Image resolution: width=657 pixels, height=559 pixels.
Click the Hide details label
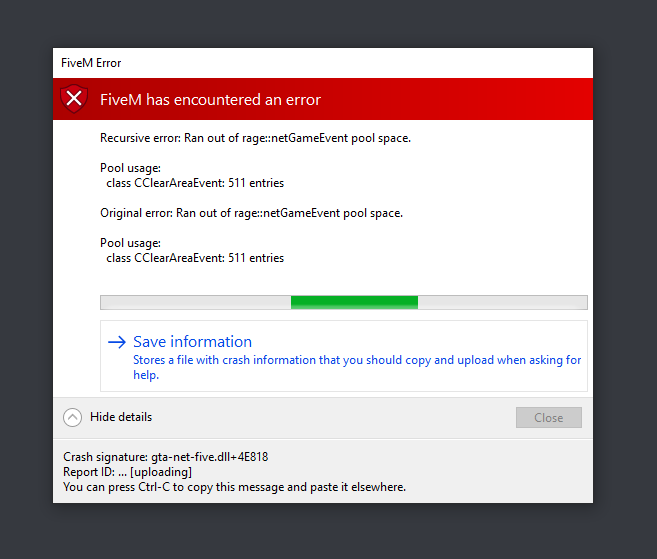121,417
